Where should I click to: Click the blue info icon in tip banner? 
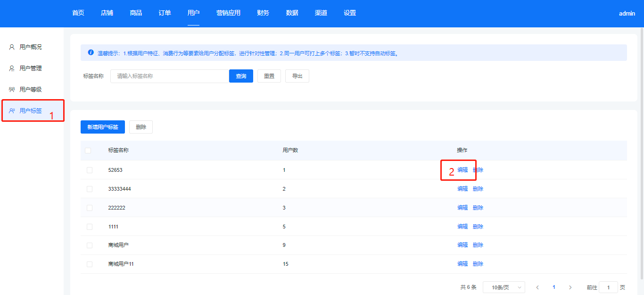(x=91, y=53)
